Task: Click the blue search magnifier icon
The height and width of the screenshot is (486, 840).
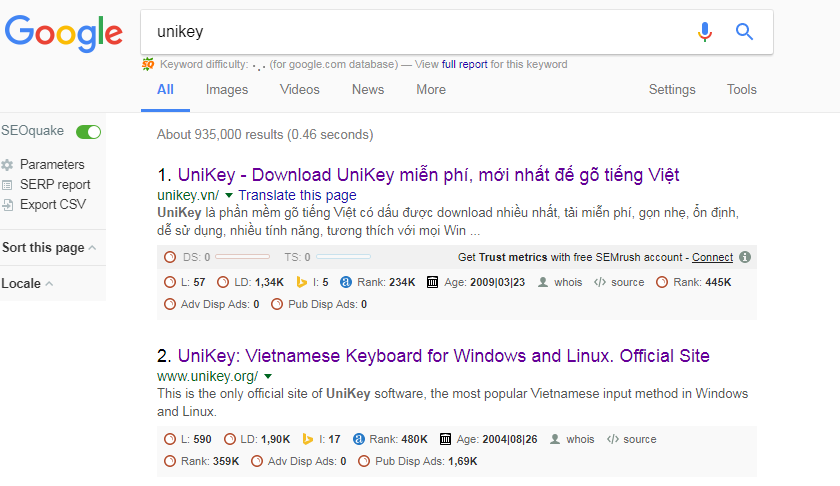Action: (x=744, y=32)
